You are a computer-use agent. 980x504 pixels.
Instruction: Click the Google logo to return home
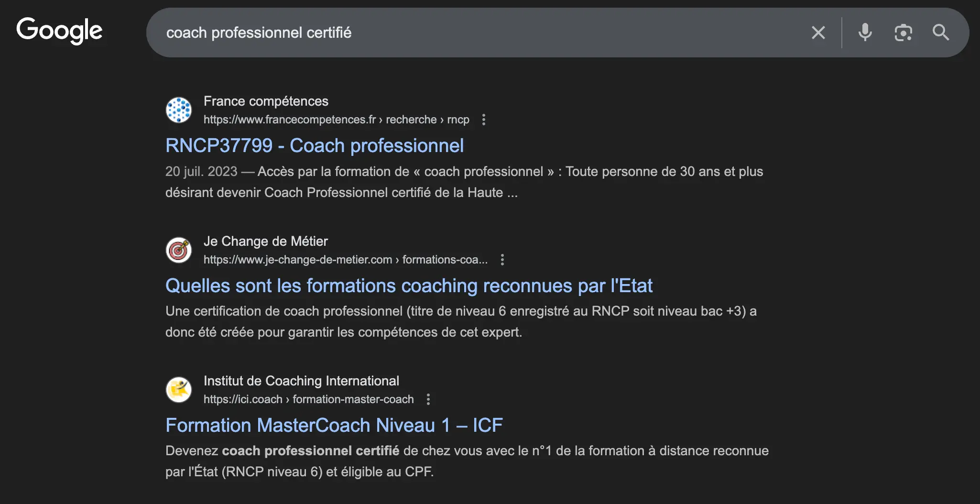pos(59,30)
